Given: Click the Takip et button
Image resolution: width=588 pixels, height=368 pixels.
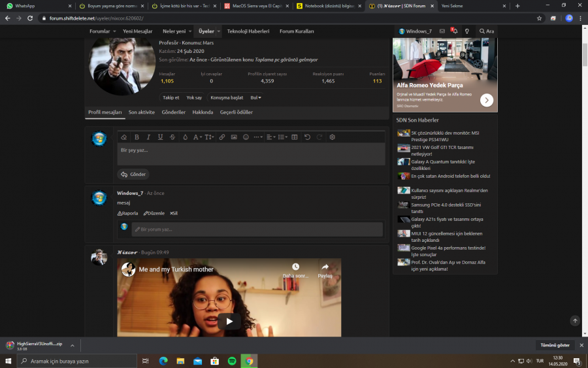Looking at the screenshot, I should click(171, 97).
